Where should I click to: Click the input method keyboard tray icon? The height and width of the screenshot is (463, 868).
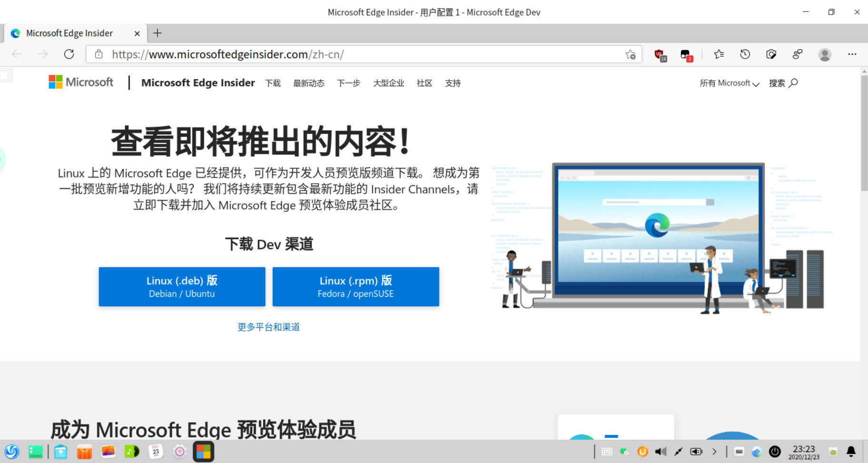(x=739, y=452)
